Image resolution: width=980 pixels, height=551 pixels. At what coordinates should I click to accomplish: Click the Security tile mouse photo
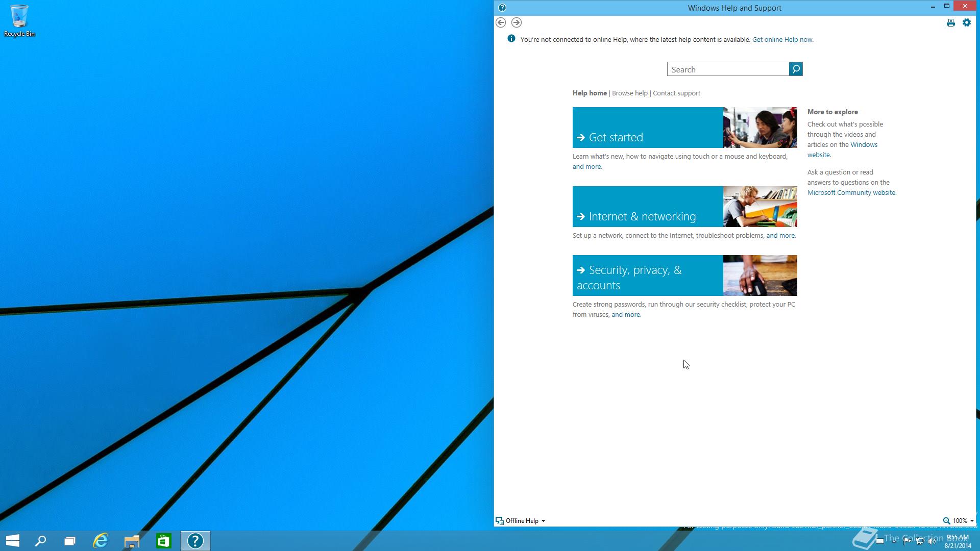760,275
